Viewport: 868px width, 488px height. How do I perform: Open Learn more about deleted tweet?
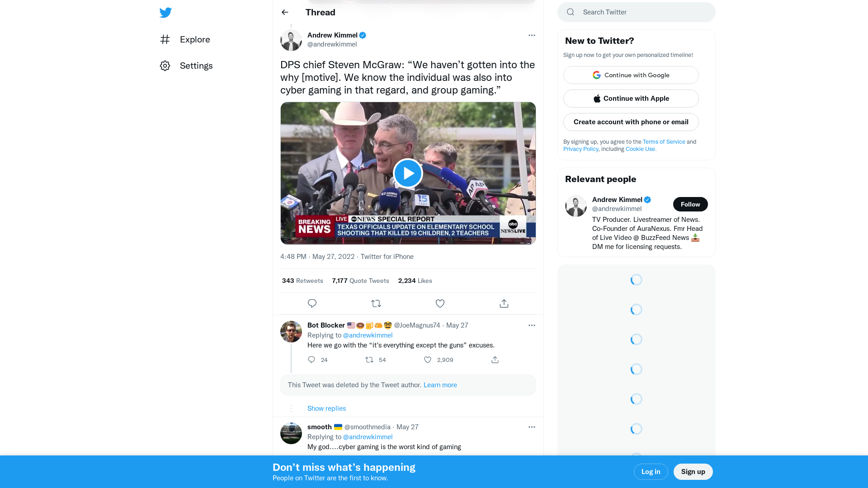click(x=440, y=385)
